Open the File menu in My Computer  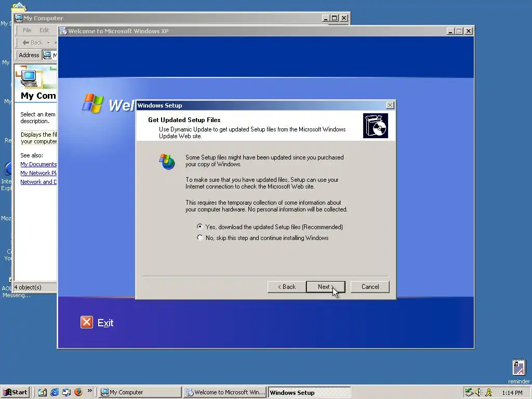pyautogui.click(x=27, y=30)
